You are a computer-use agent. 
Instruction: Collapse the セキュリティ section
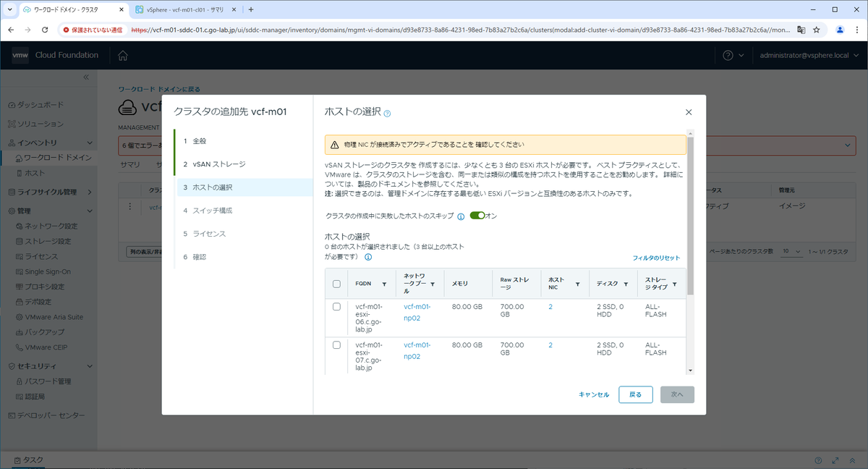click(x=90, y=366)
